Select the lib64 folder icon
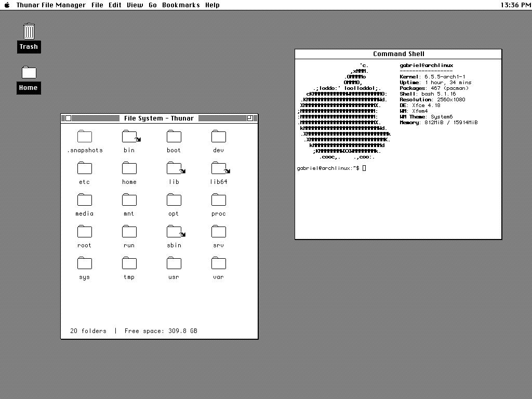This screenshot has height=399, width=532. tap(219, 168)
